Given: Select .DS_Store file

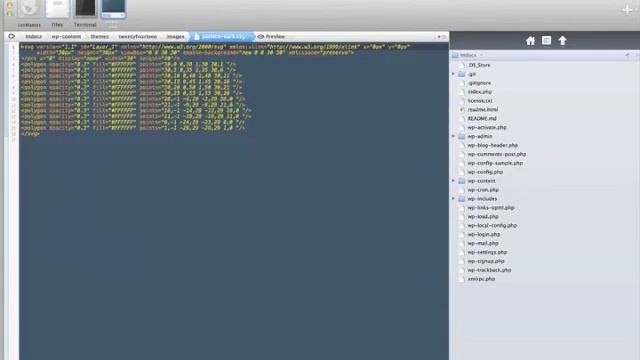Looking at the screenshot, I should click(479, 65).
